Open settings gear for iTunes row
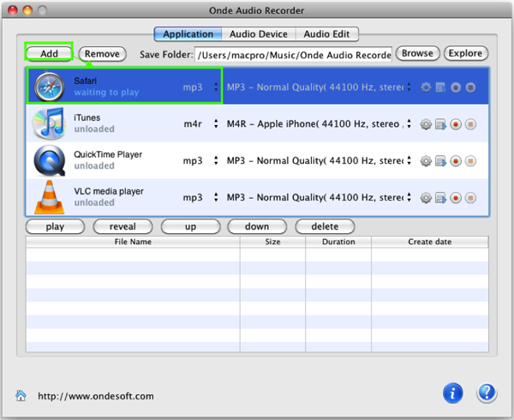 point(426,124)
